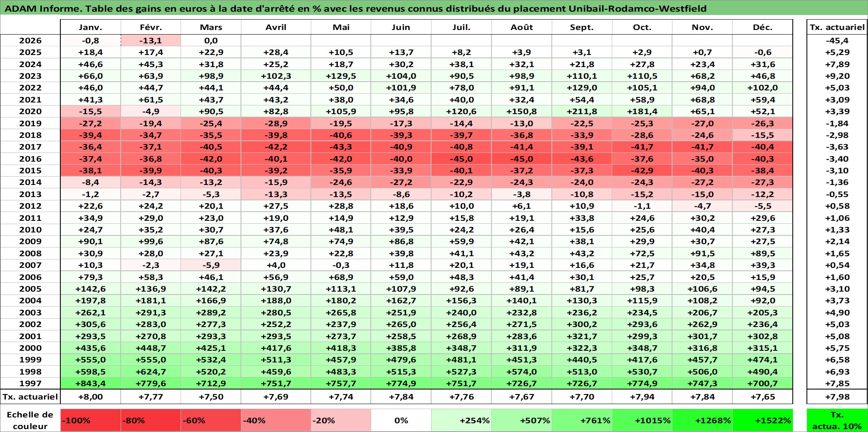Click the -40% color scale swatch

[276, 420]
